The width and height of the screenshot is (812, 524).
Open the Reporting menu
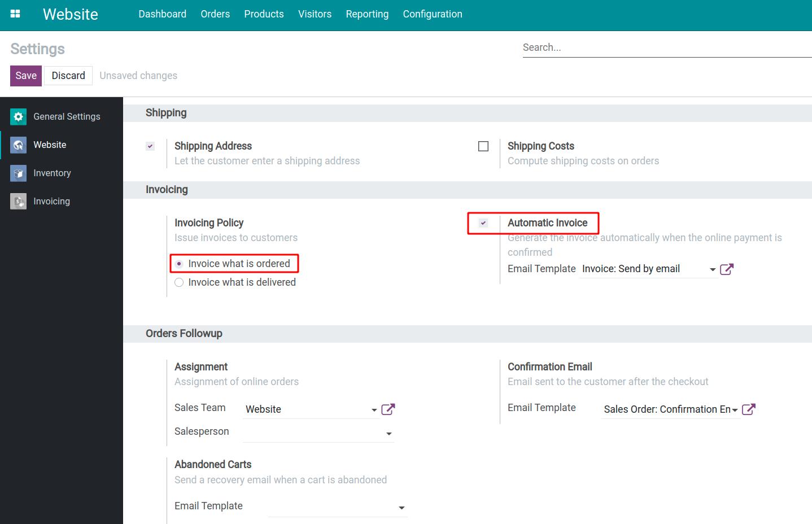[x=367, y=14]
